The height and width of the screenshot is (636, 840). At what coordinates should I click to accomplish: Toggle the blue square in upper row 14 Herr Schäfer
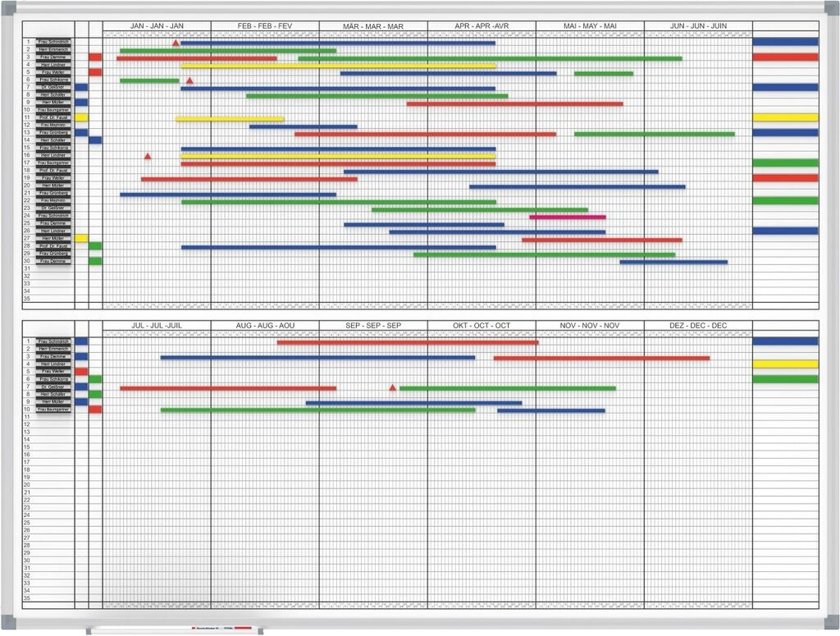pos(95,140)
